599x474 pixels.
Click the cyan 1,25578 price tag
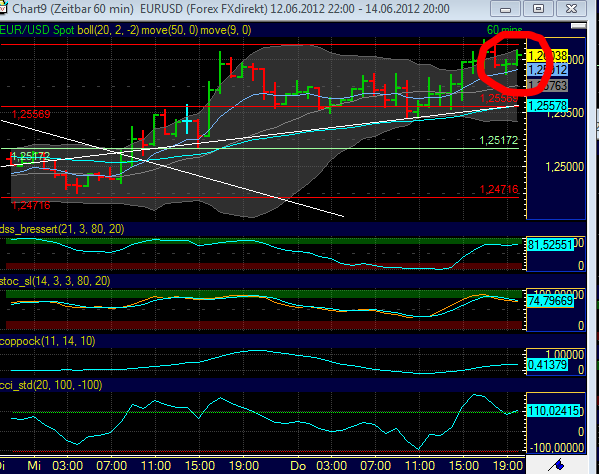coord(547,105)
